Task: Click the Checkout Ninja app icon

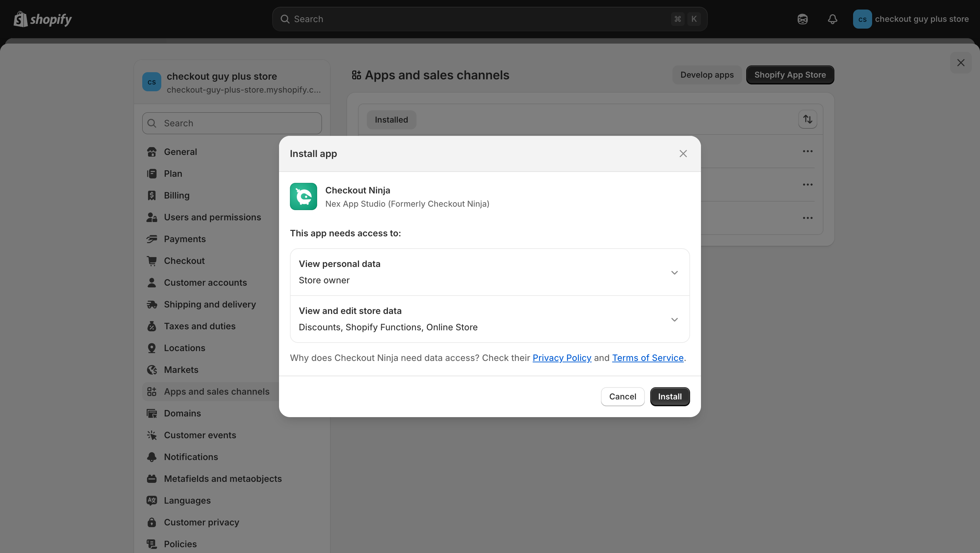Action: (303, 196)
